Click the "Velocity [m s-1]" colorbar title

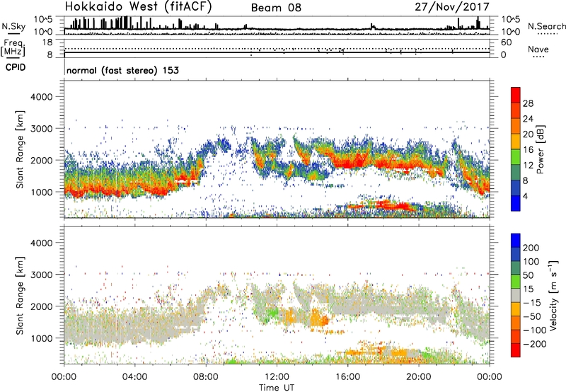coord(553,295)
